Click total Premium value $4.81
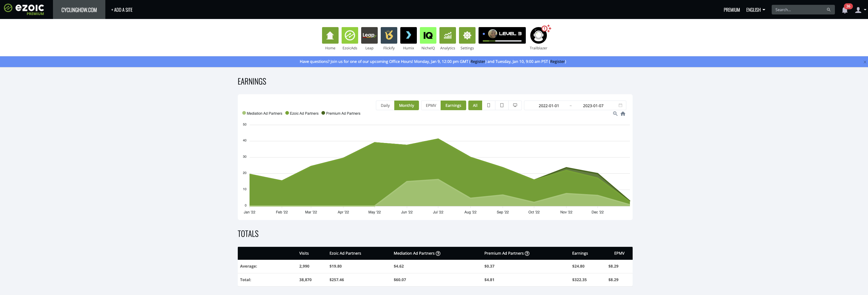The height and width of the screenshot is (295, 868). click(489, 279)
